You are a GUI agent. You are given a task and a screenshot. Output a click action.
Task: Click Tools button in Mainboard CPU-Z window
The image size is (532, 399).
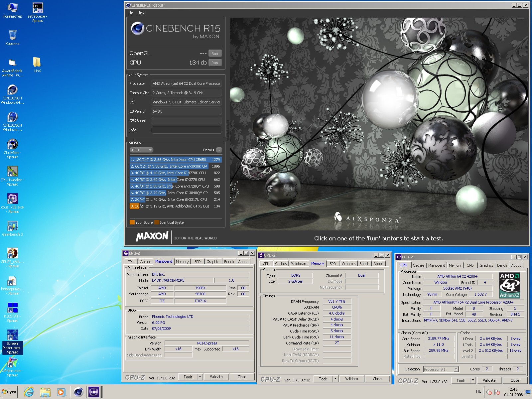188,377
